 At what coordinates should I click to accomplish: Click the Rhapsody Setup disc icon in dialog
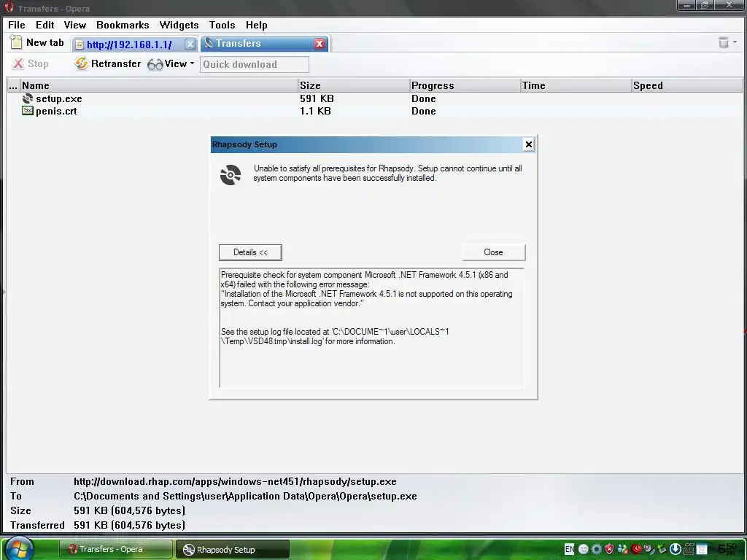(x=231, y=175)
